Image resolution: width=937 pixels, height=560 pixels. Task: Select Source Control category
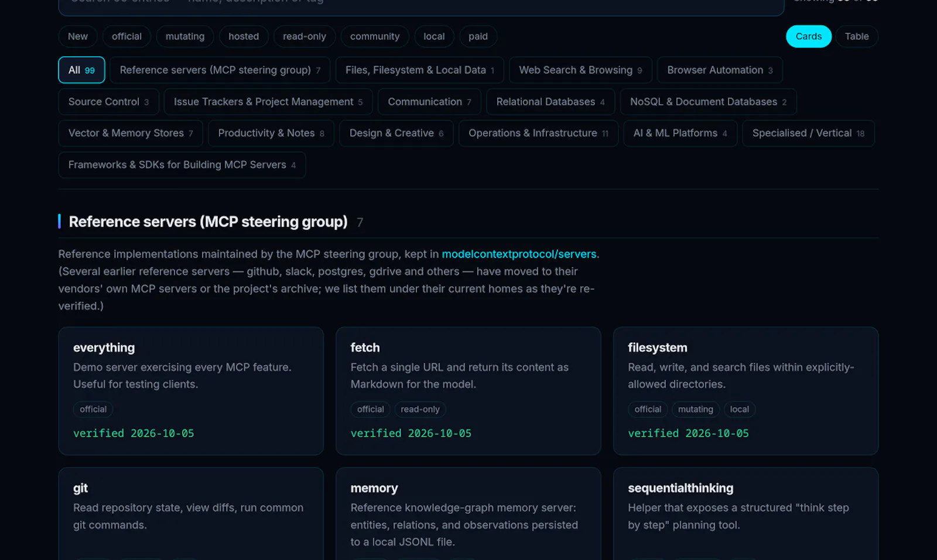(x=108, y=102)
